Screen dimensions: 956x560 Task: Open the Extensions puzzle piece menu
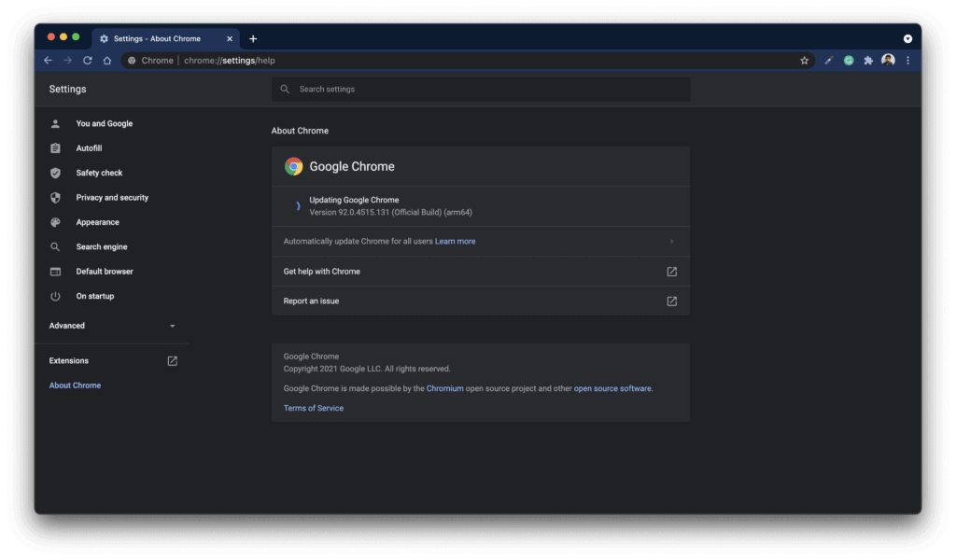(x=868, y=61)
